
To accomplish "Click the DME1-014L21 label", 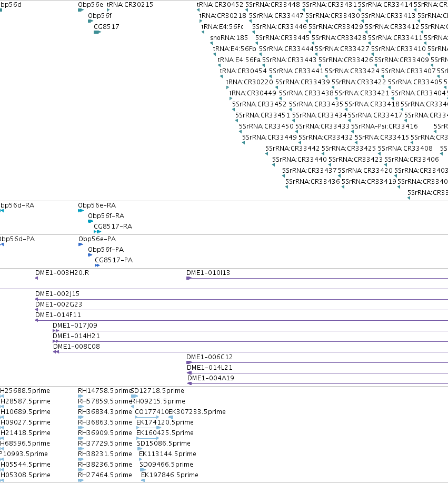I will [210, 368].
